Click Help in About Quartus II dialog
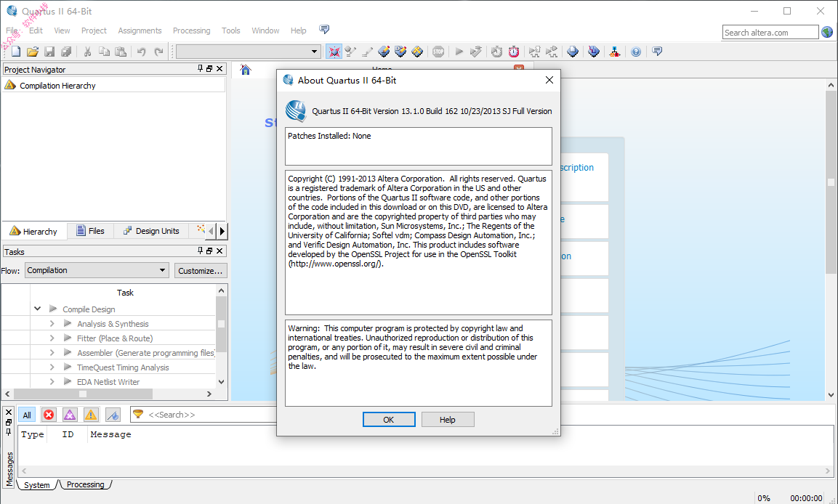This screenshot has width=838, height=504. (x=447, y=420)
